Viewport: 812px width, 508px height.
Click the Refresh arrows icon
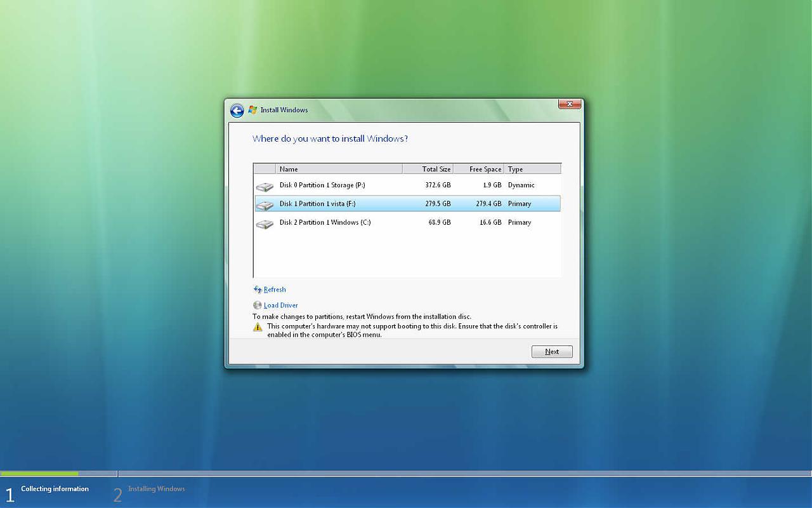pos(258,290)
